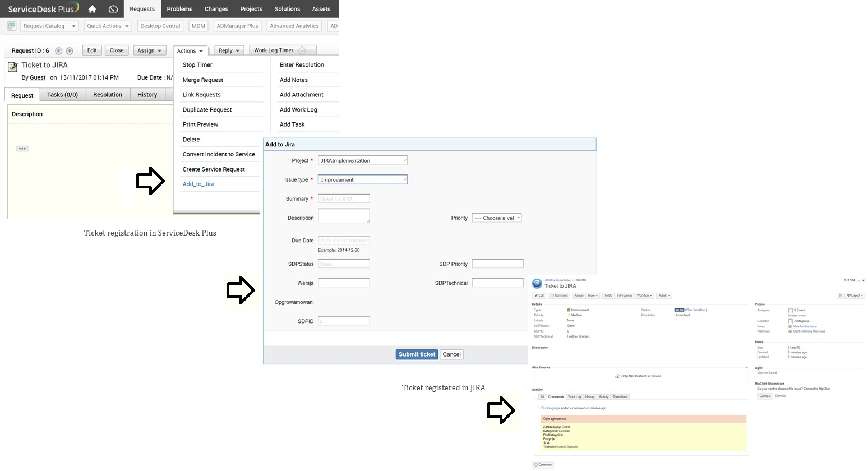Screen dimensions: 868x471
Task: Choose Add_to_Jira from Actions menu
Action: 198,184
